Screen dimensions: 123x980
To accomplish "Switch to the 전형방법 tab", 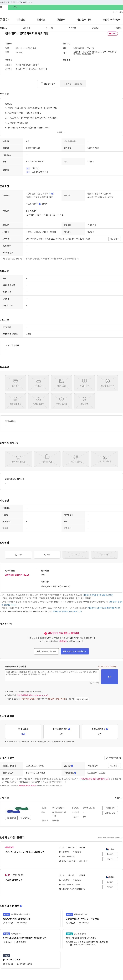I will coord(95,28).
